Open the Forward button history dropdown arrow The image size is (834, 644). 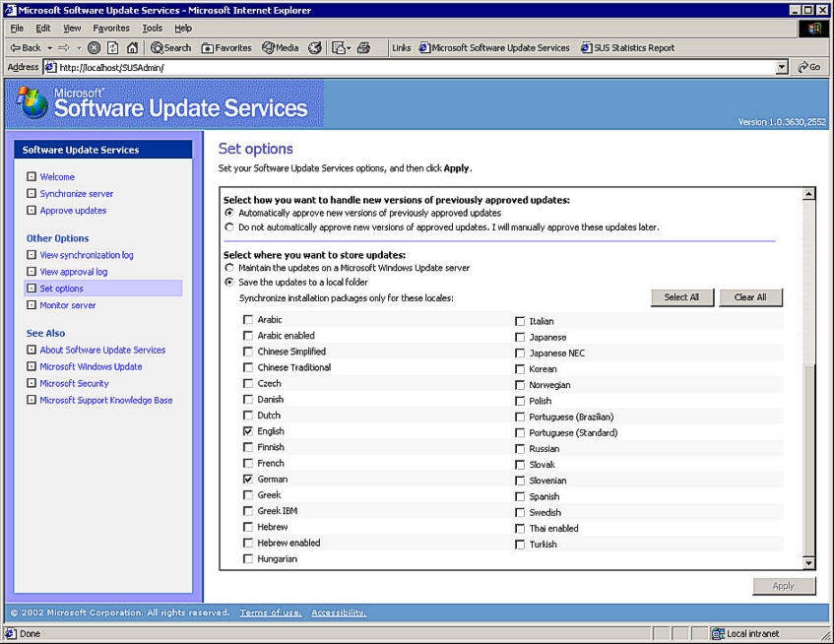pos(79,48)
